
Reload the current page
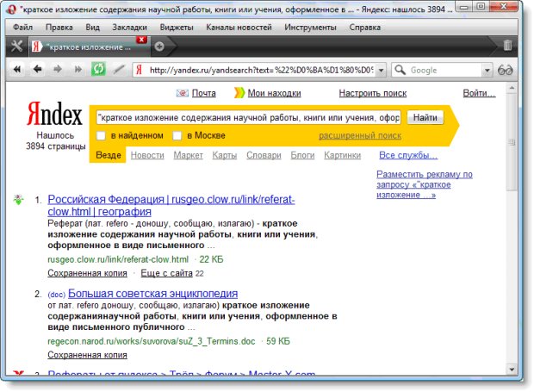(x=98, y=70)
